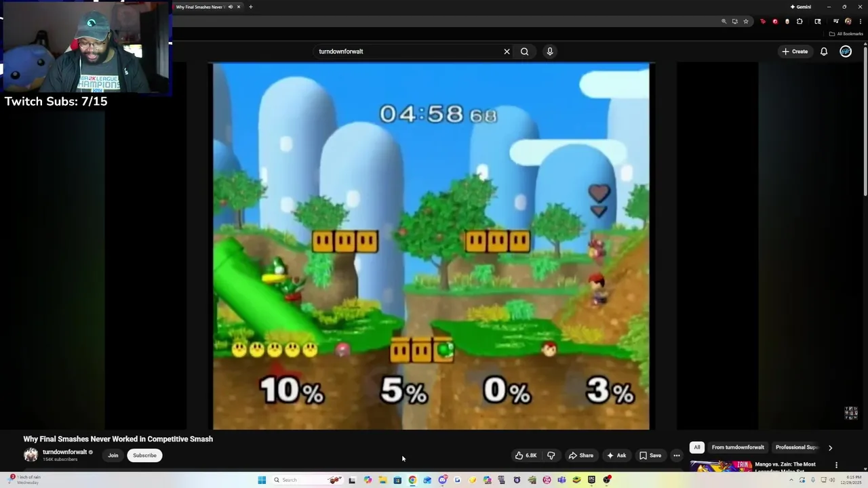Subscribe to turndownforwalt

click(144, 455)
